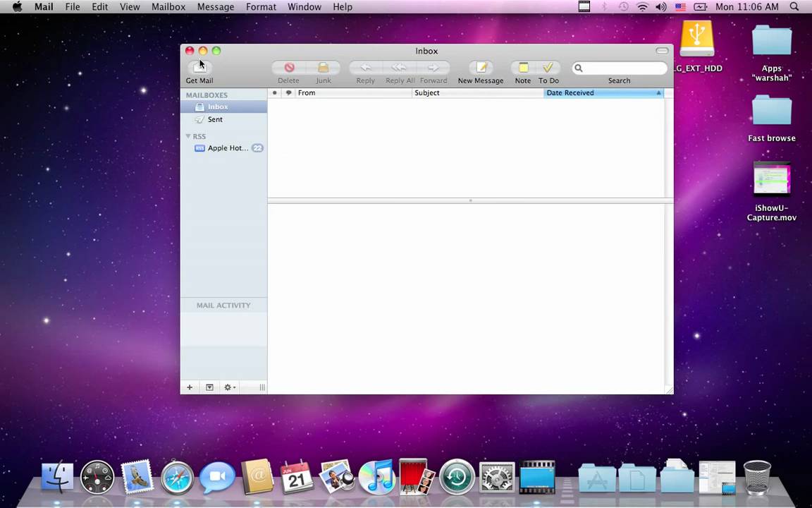Launch Safari from the Dock
Image resolution: width=812 pixels, height=508 pixels.
pos(177,478)
